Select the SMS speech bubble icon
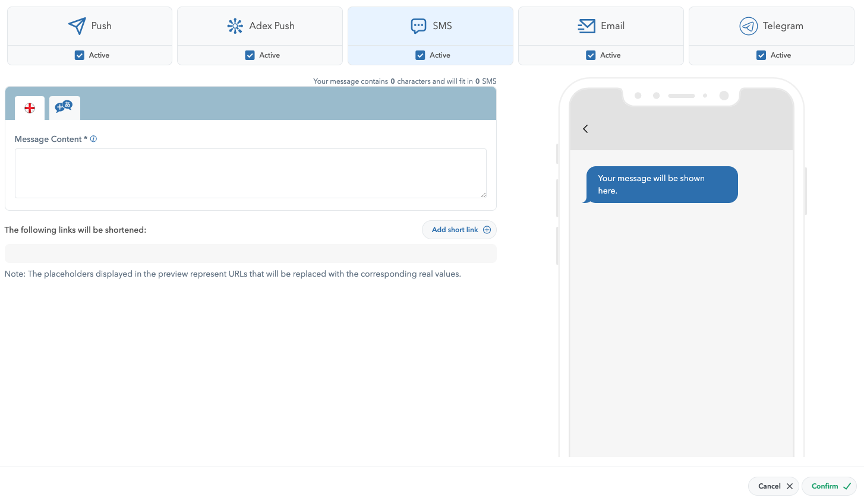864x504 pixels. 418,26
